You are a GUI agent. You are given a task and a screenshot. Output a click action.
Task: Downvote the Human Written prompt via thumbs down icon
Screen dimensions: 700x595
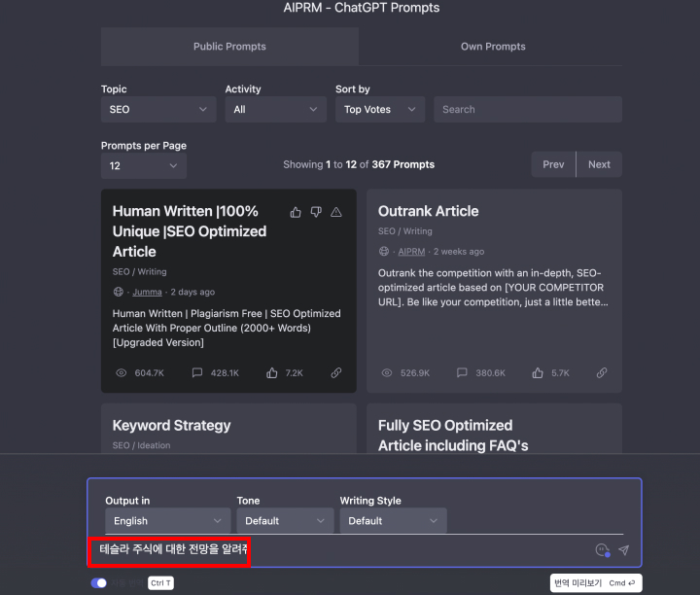pyautogui.click(x=316, y=212)
